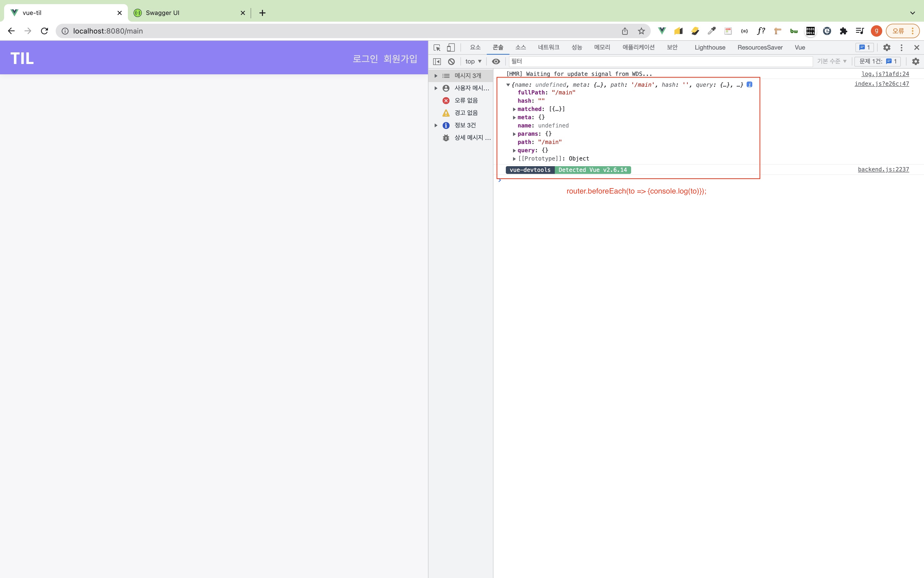The width and height of the screenshot is (924, 578).
Task: Expand the 정보 3건 sidebar group
Action: 436,125
